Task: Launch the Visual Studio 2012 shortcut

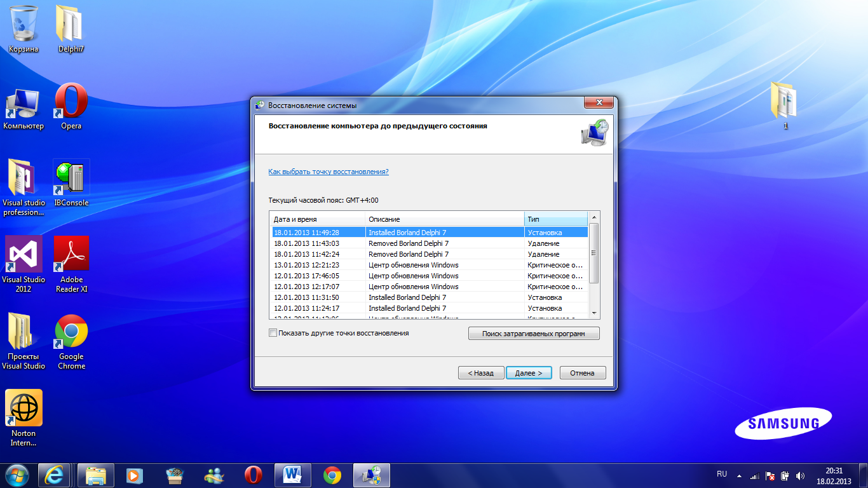Action: [x=24, y=264]
